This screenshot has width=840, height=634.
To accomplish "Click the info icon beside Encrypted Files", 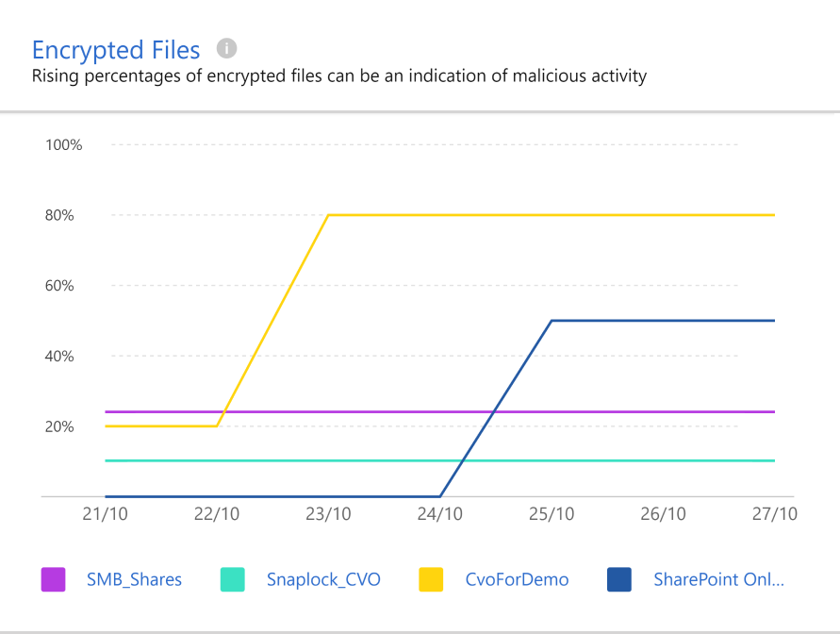I will point(226,48).
